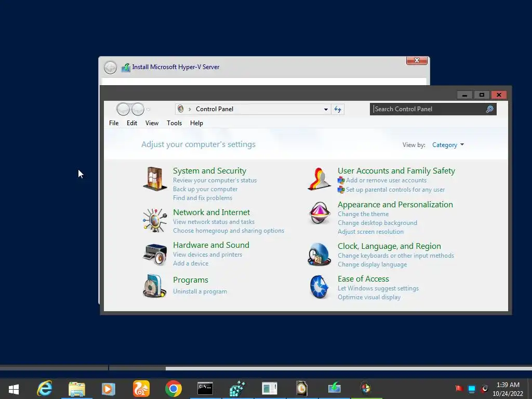Launch the media player taskbar icon
The height and width of the screenshot is (399, 532).
click(109, 389)
